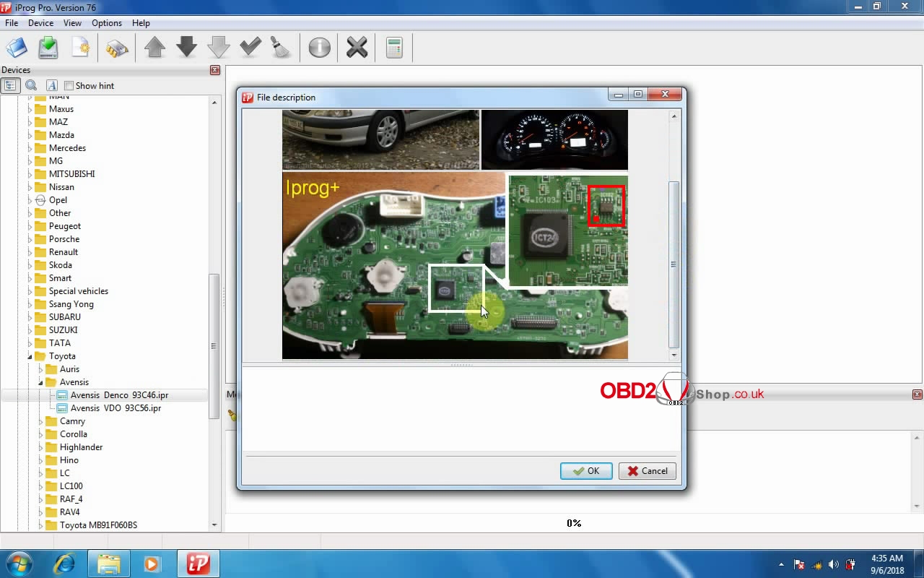Click the checkmark verify toolbar icon

coord(250,48)
